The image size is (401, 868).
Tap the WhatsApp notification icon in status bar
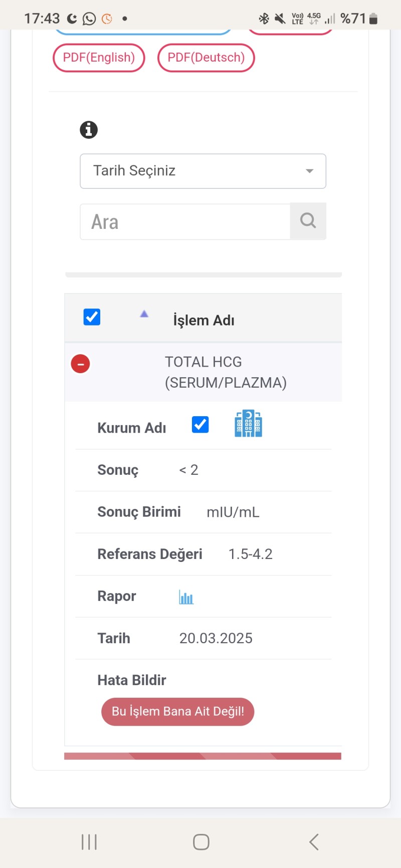(x=89, y=19)
